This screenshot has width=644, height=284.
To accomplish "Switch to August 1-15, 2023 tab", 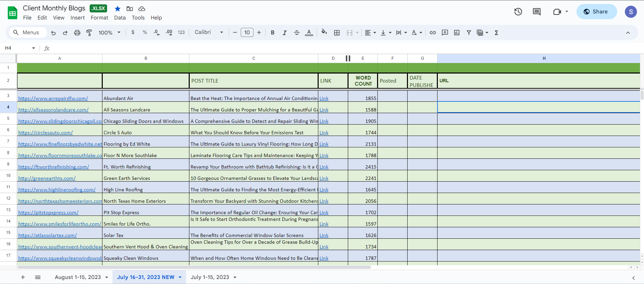I will (78, 277).
